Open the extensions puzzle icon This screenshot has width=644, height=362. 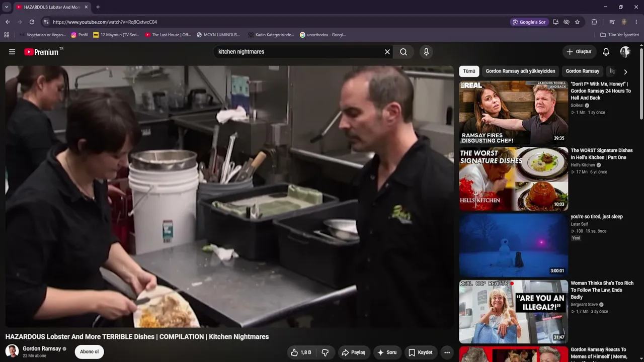(x=594, y=22)
